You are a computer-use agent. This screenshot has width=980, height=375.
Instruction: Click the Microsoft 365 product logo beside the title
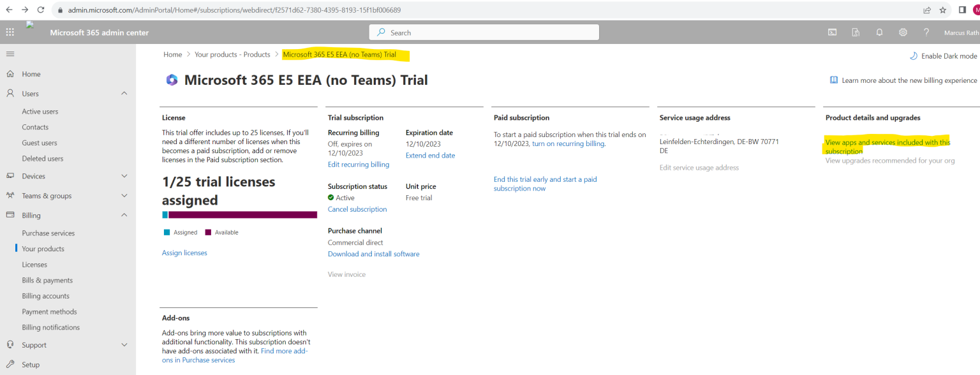tap(171, 79)
